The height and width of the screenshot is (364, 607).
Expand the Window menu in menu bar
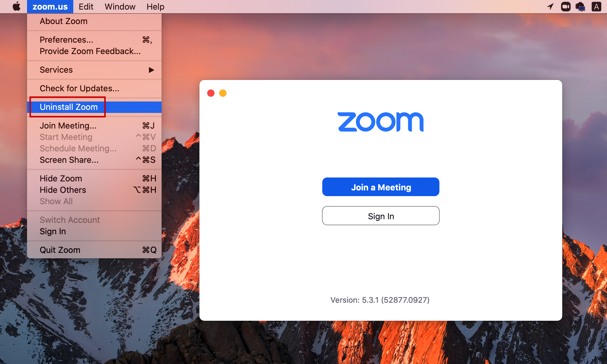pos(120,7)
